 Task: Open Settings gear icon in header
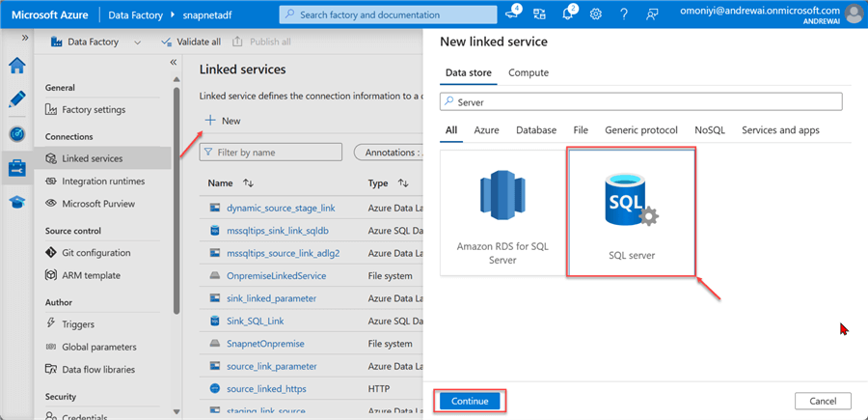[x=596, y=14]
